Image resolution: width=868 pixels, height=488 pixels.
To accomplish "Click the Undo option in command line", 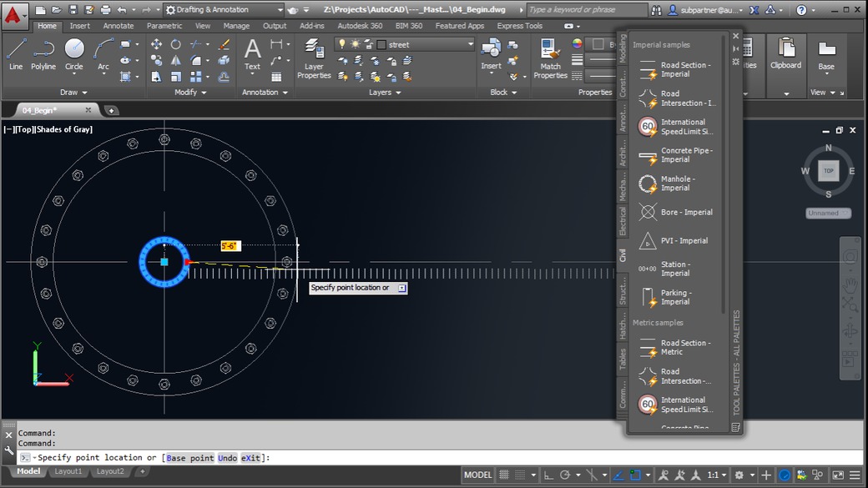I will (228, 458).
